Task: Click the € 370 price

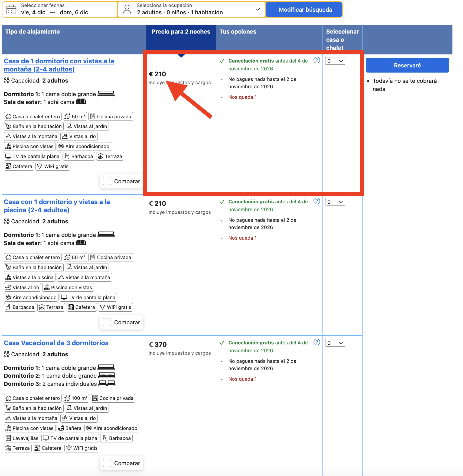Action: click(158, 344)
